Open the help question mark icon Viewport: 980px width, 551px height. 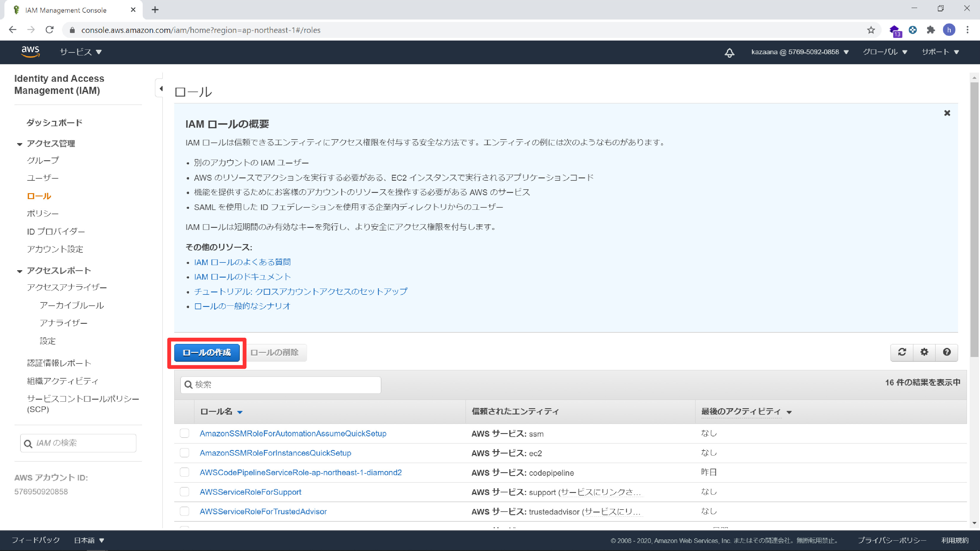947,352
